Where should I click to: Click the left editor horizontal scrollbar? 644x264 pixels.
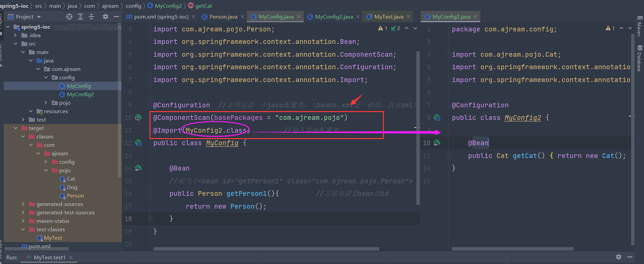266,249
